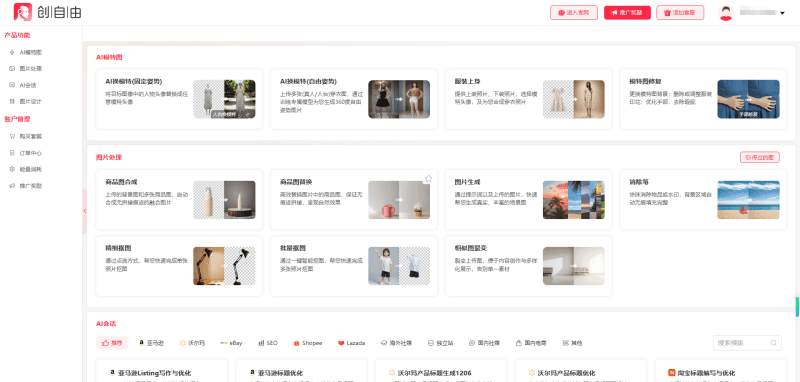The image size is (800, 382).
Task: Click the red 推广奖励 button in header
Action: 627,13
